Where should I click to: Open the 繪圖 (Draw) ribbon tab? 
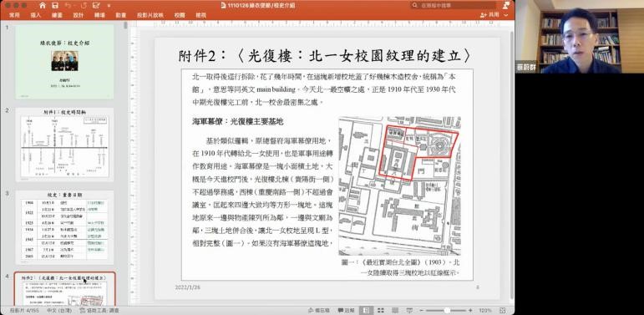(x=57, y=15)
